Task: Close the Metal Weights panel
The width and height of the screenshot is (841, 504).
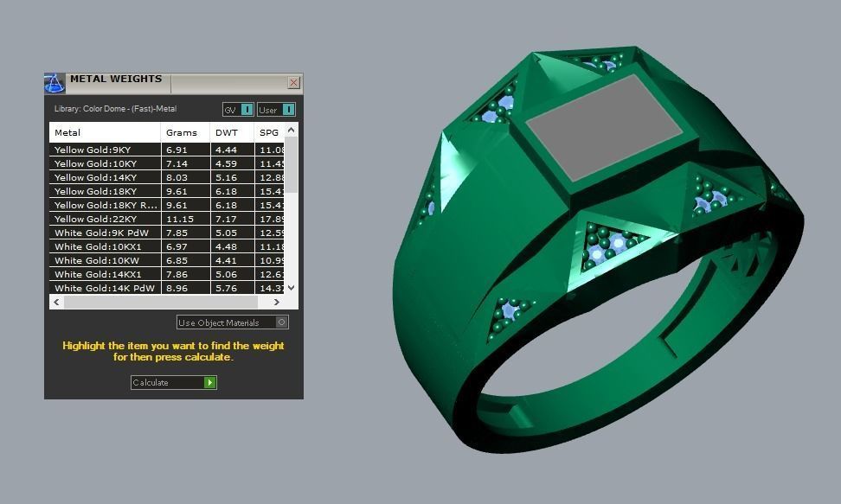Action: [x=293, y=83]
